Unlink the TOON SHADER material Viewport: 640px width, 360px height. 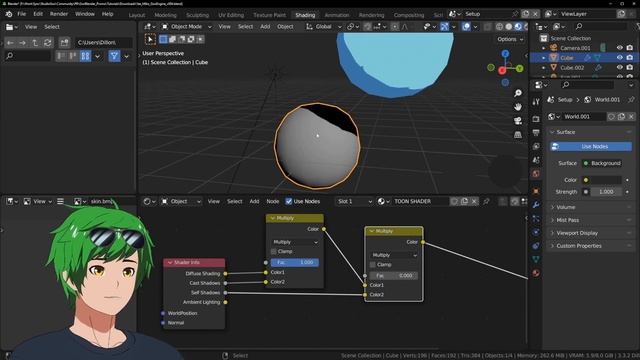(x=474, y=201)
